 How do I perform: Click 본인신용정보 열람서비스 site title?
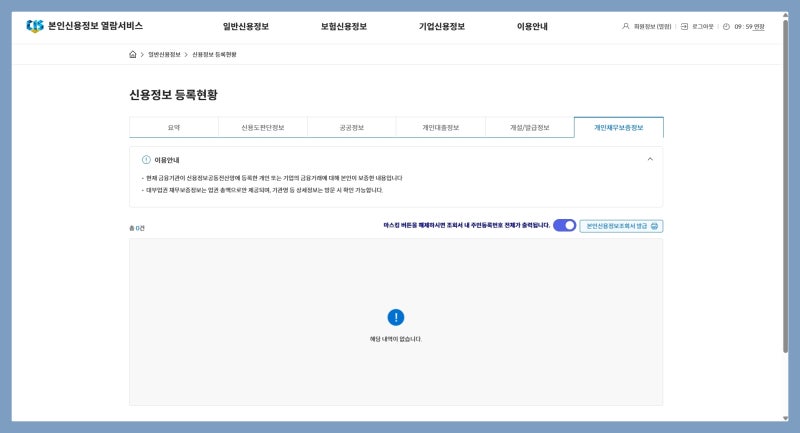coord(95,26)
